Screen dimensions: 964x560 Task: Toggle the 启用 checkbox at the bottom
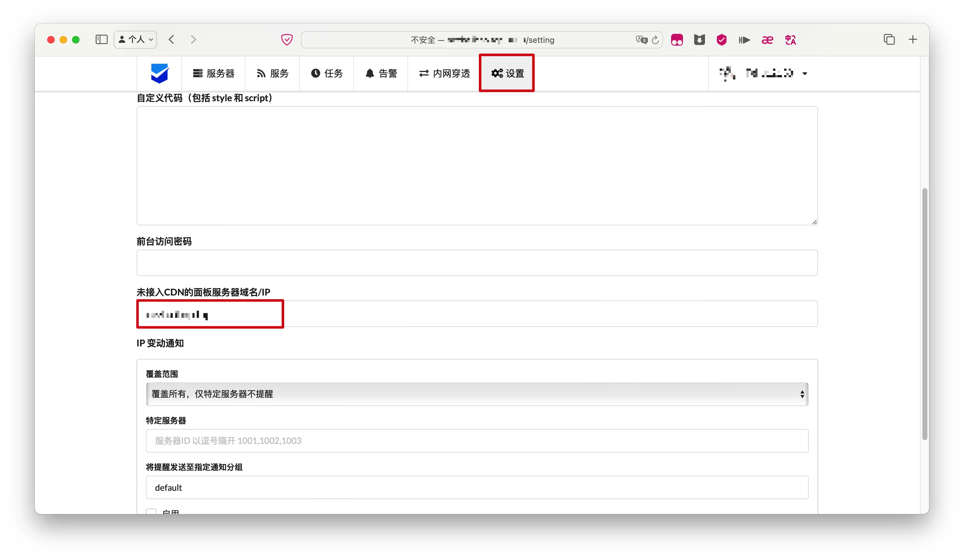[x=152, y=511]
